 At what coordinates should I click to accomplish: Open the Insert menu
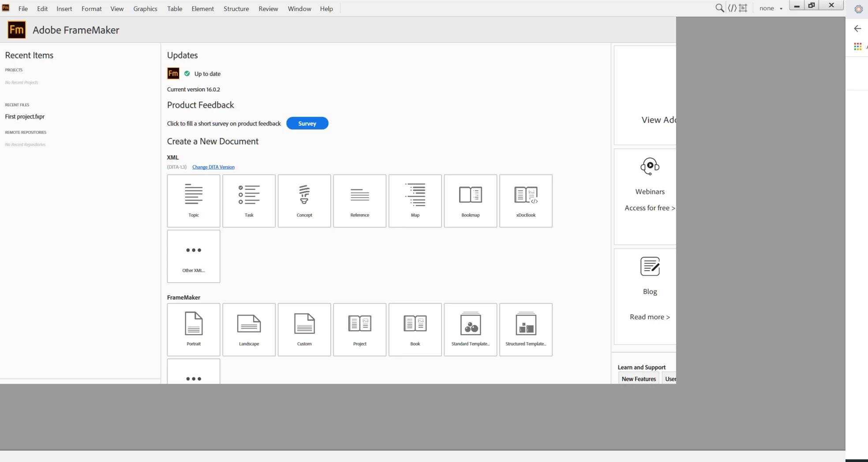pyautogui.click(x=64, y=8)
